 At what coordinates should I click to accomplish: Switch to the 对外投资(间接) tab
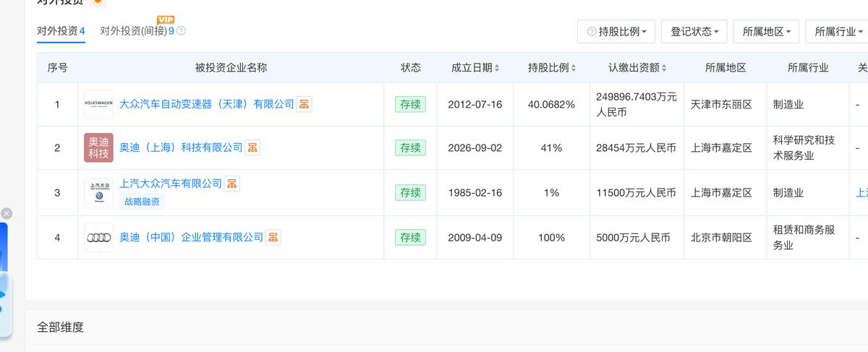(x=137, y=31)
